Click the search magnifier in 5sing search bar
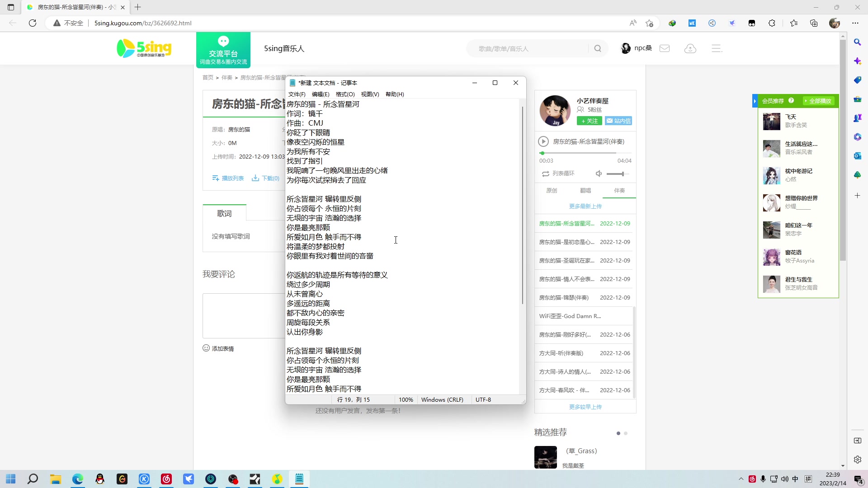The width and height of the screenshot is (868, 488). coord(598,48)
